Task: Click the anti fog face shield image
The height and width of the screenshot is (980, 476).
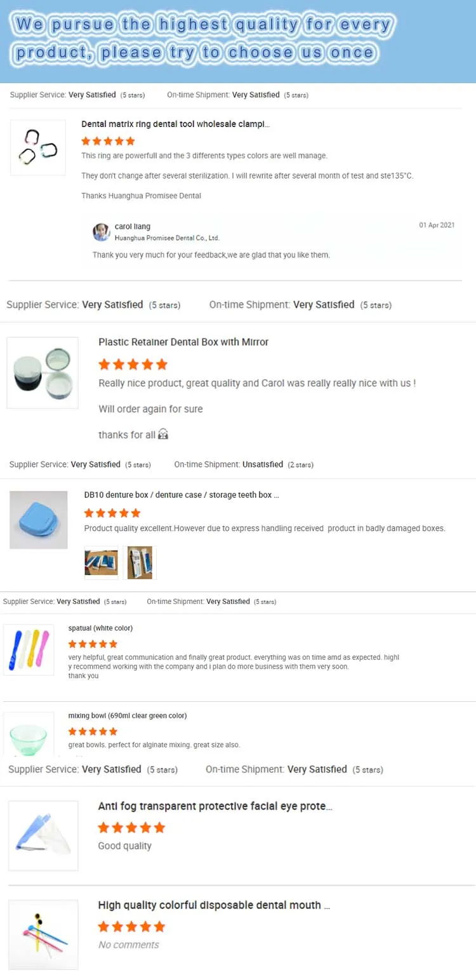Action: click(x=43, y=835)
